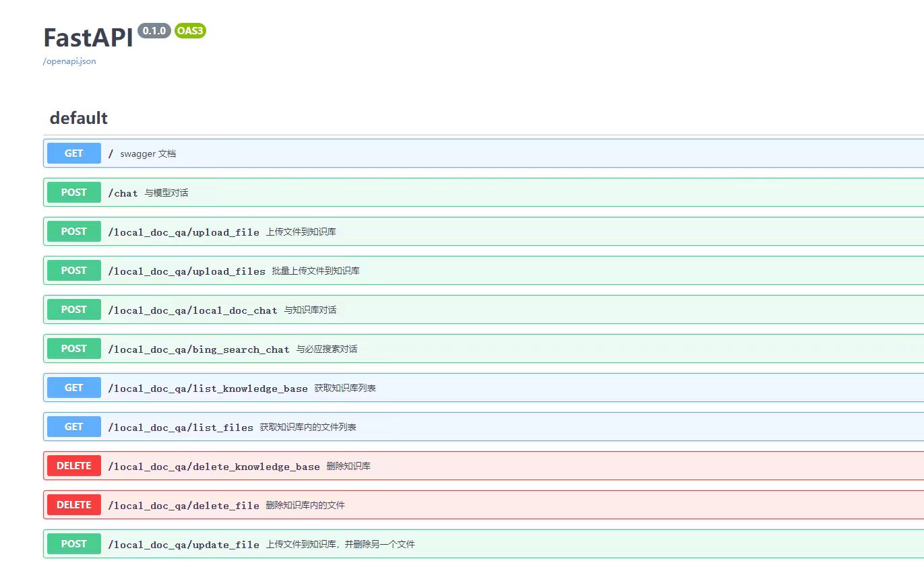Screen dimensions: 924x569
Task: Click the 0.1.0 version badge
Action: 154,31
